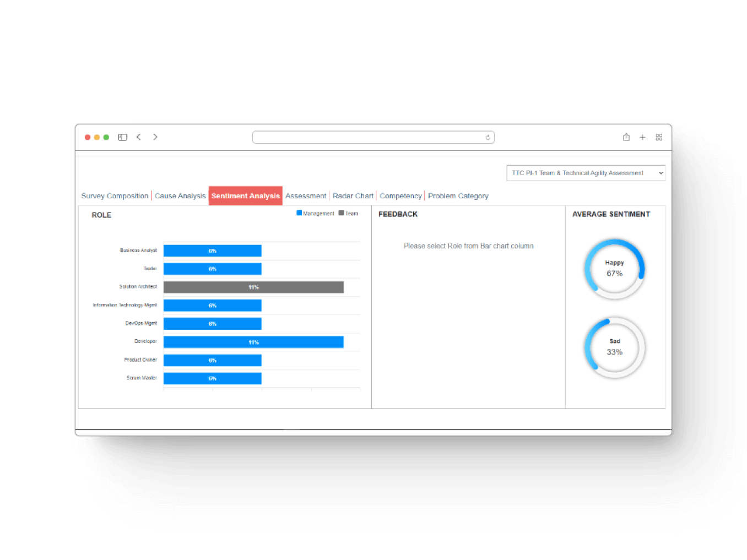
Task: Click the AVERAGE SENTIMENT heading
Action: coord(611,214)
